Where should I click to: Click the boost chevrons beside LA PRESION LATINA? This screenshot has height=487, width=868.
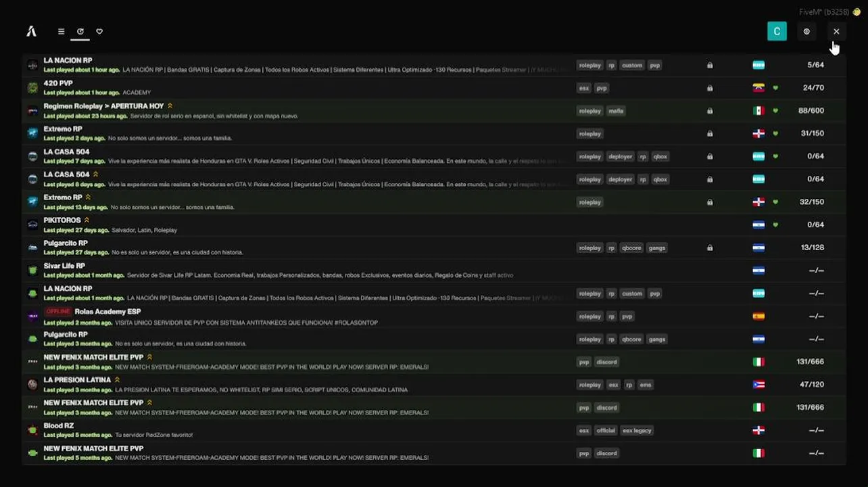click(117, 379)
